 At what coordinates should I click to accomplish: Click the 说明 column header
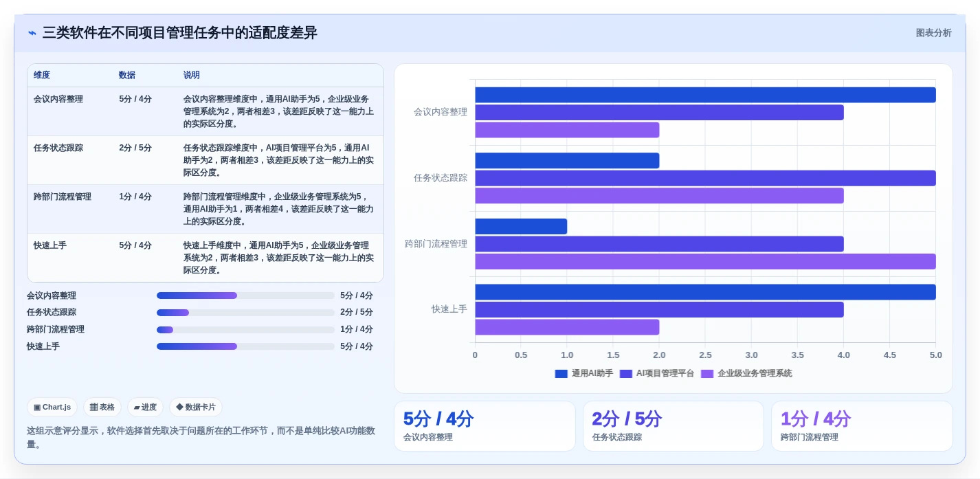click(x=192, y=75)
